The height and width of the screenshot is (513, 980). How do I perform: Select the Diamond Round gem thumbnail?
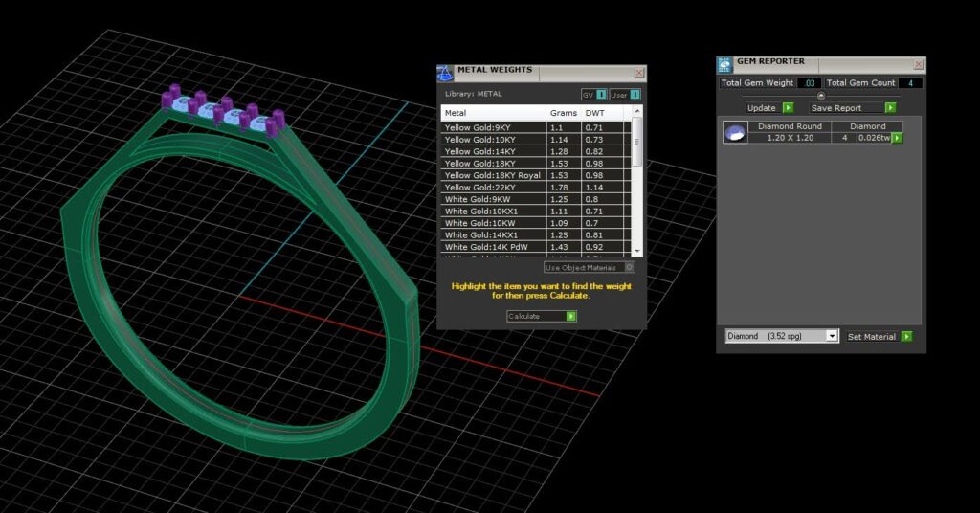click(735, 132)
